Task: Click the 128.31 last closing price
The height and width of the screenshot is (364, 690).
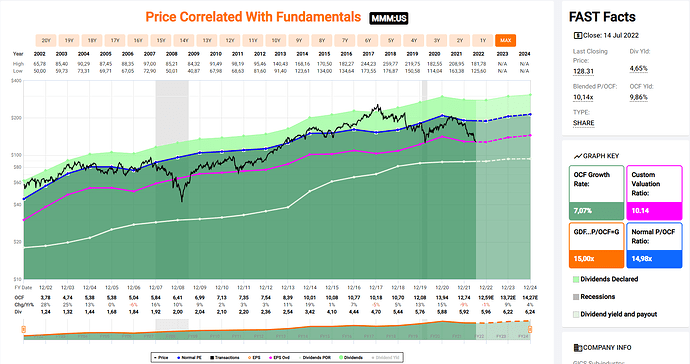Action: coord(583,71)
